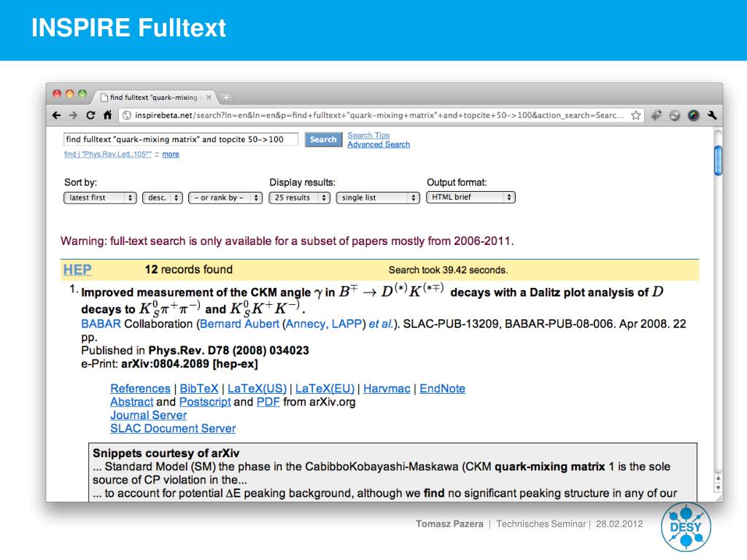This screenshot has height=560, width=747.
Task: Go forward with the browser forward arrow
Action: pos(73,115)
